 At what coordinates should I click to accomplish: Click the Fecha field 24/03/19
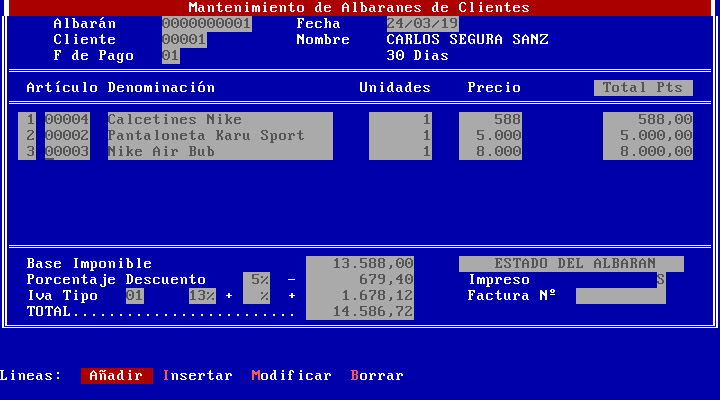click(x=422, y=23)
